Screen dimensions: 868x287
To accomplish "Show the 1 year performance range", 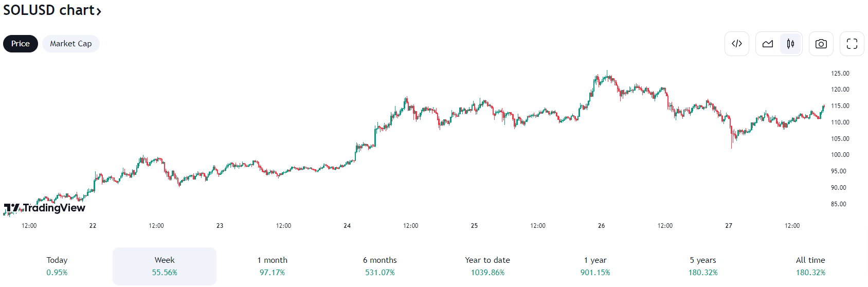I will [595, 266].
